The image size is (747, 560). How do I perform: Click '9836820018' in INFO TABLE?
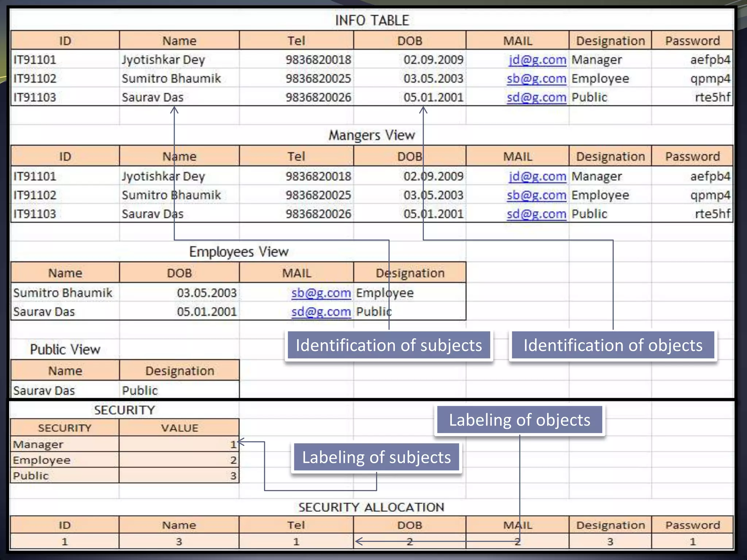coord(318,60)
